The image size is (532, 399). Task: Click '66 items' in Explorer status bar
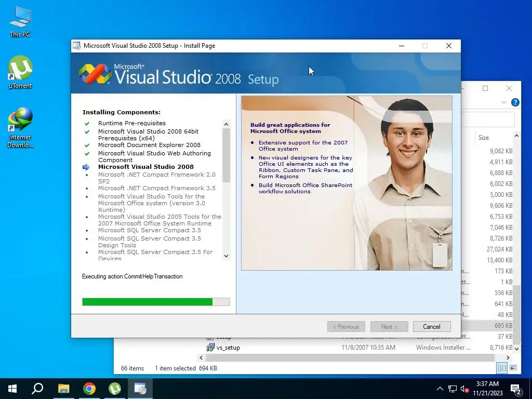[132, 368]
